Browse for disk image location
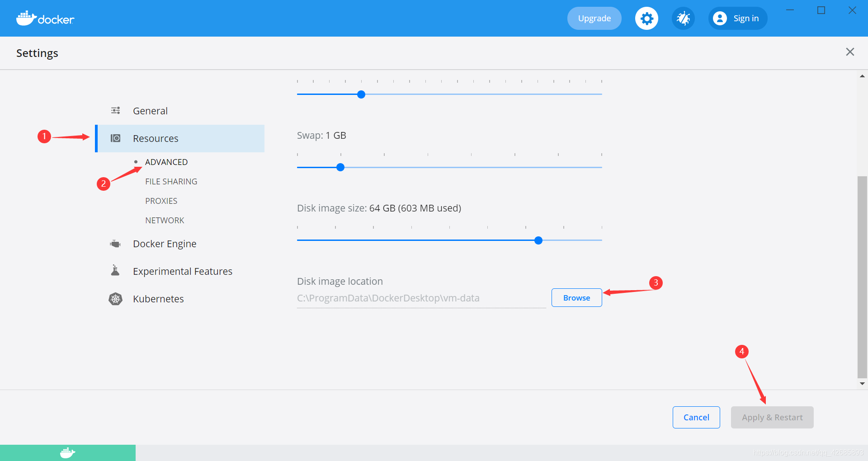868x461 pixels. click(x=576, y=297)
